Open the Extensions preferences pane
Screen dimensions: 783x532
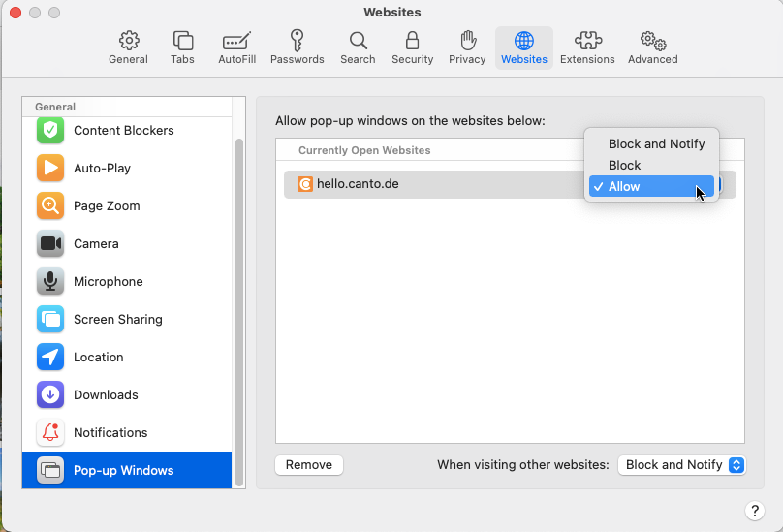click(587, 47)
